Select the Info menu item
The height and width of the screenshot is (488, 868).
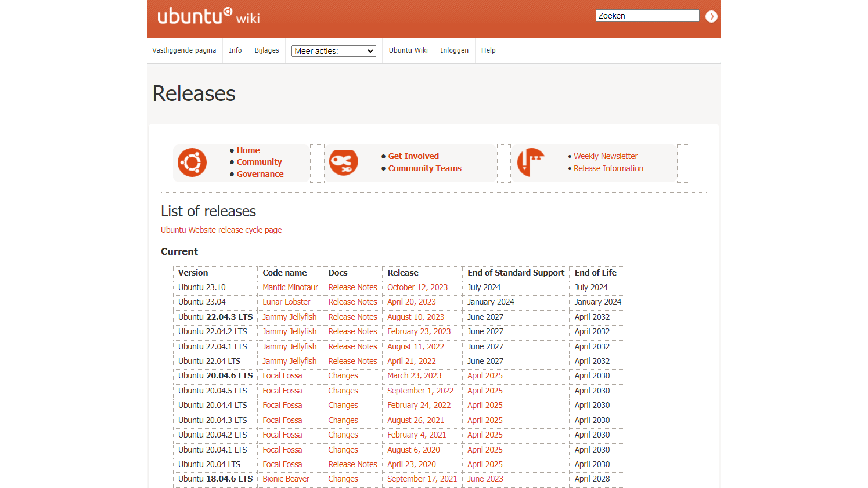235,50
